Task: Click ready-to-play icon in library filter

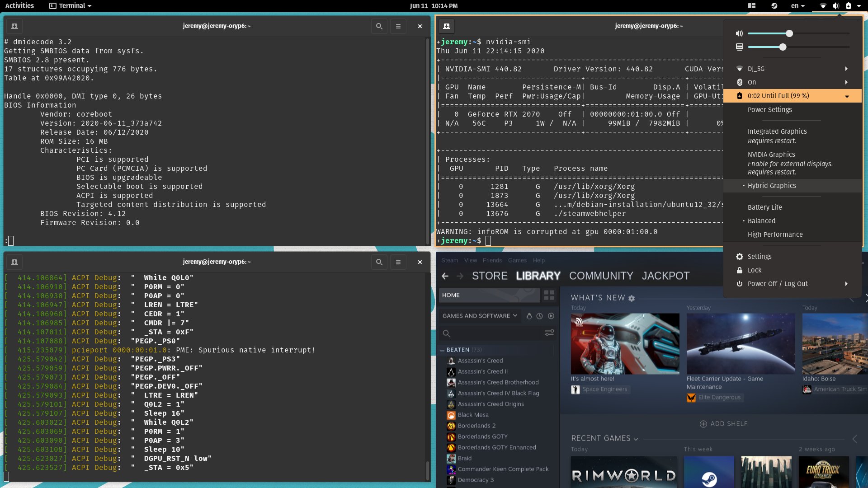Action: pos(551,316)
